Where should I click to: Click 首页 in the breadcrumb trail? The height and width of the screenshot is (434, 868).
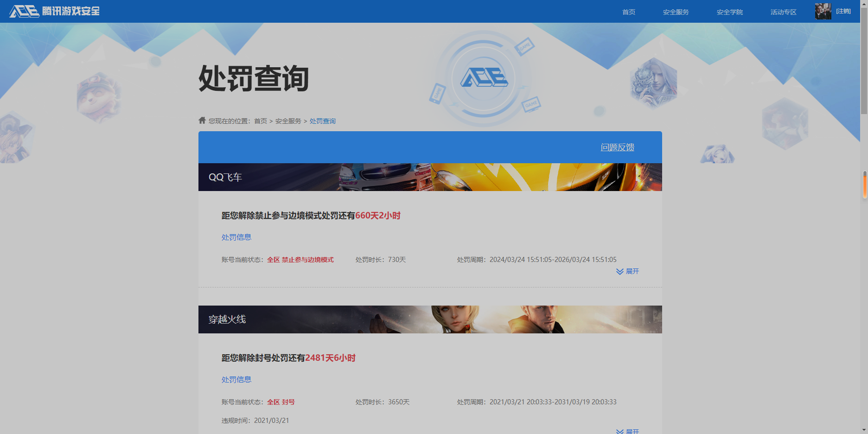point(261,121)
